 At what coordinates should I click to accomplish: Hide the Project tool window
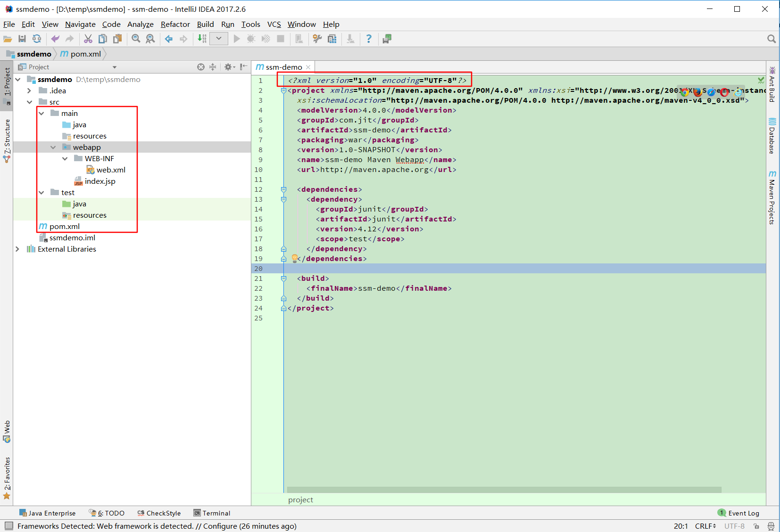pyautogui.click(x=243, y=67)
